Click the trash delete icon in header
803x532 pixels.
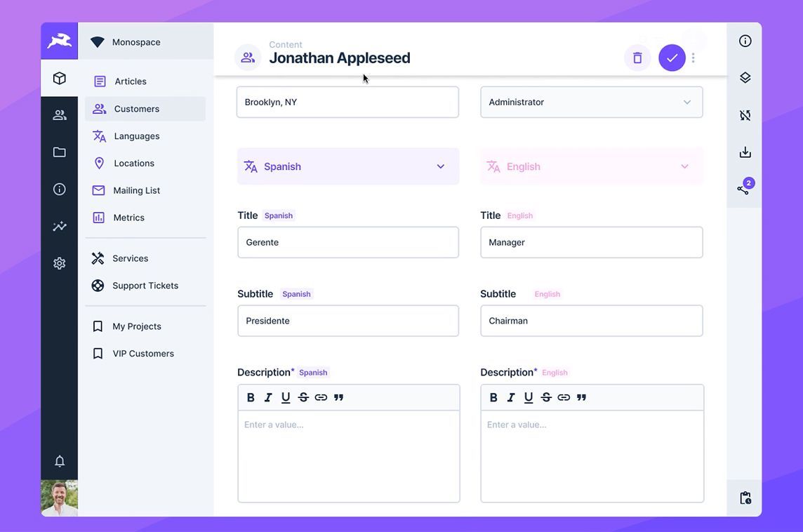637,58
